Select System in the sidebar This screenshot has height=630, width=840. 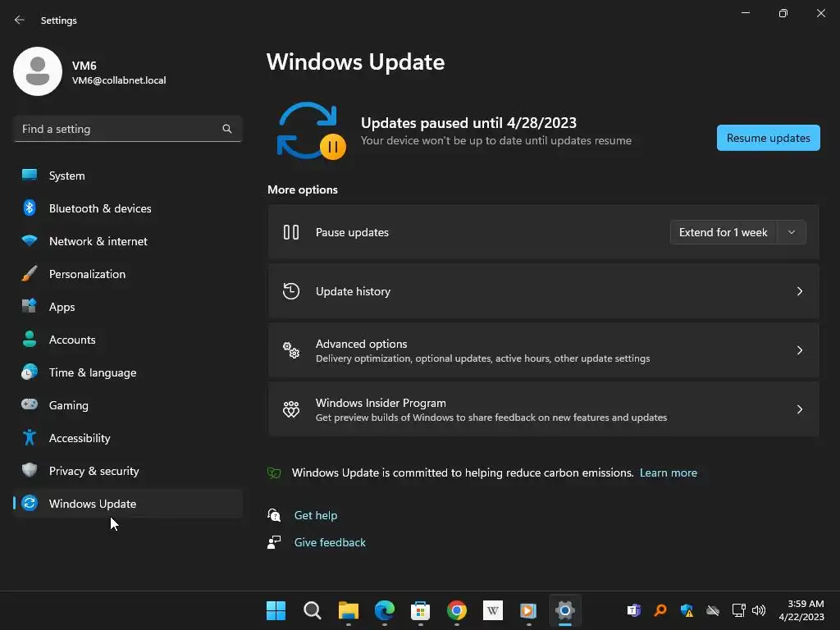128,176
